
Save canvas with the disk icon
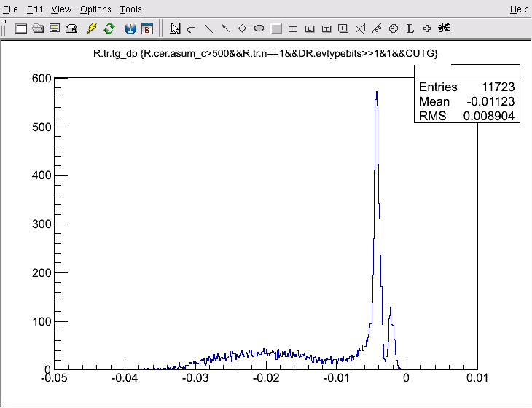(x=55, y=28)
